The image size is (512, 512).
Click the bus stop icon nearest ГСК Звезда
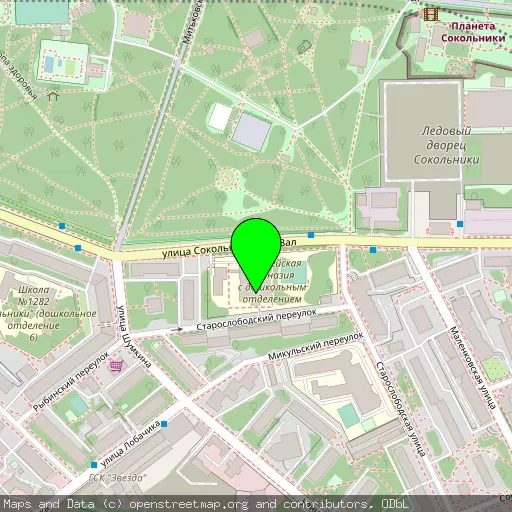(x=94, y=465)
